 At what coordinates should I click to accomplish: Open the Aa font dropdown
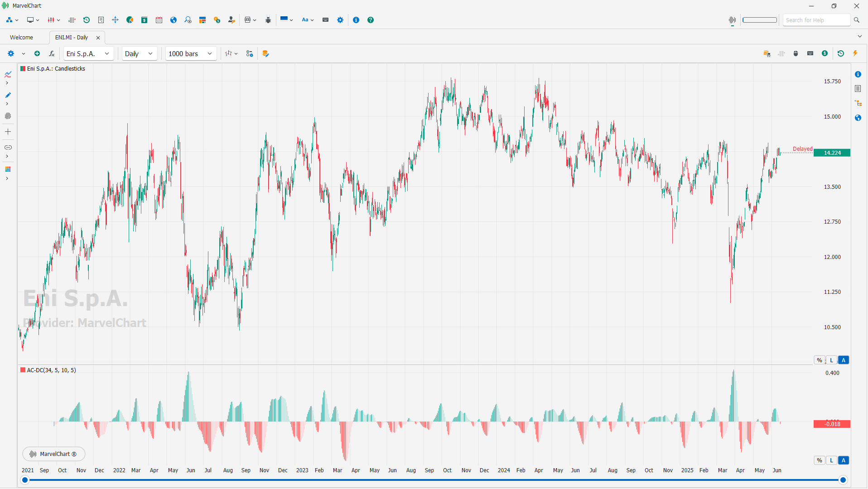(308, 20)
